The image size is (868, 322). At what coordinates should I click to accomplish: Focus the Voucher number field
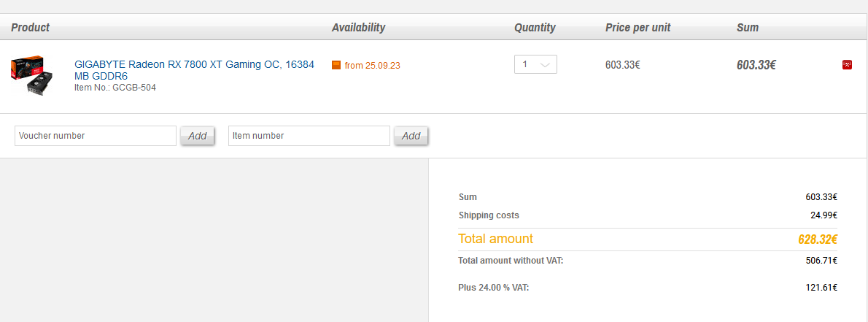[x=96, y=136]
